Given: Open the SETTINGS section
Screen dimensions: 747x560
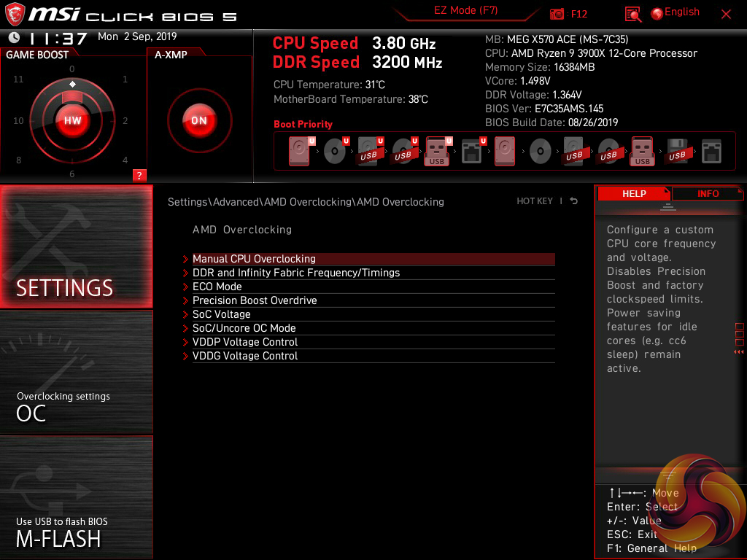Looking at the screenshot, I should [76, 246].
